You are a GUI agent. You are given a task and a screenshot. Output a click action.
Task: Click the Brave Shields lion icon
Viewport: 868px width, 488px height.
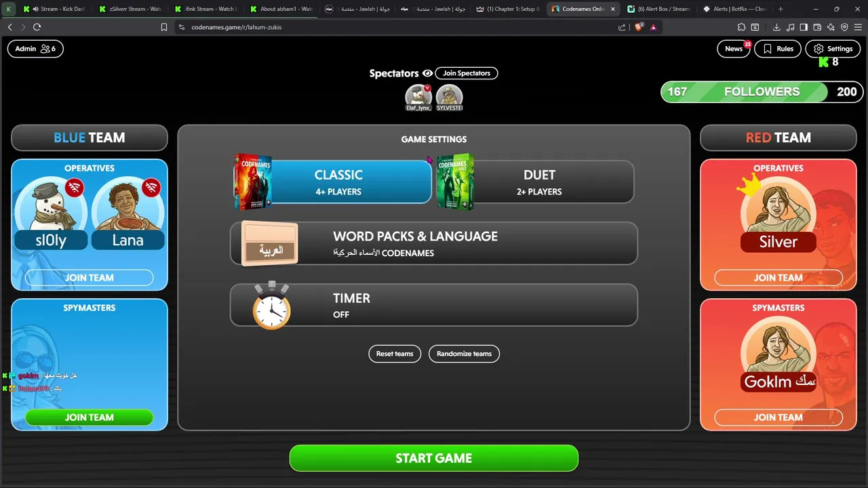tap(639, 27)
